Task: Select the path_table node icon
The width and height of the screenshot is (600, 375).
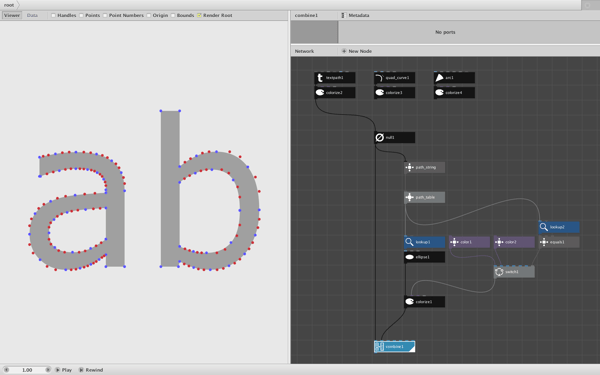Action: tap(409, 197)
